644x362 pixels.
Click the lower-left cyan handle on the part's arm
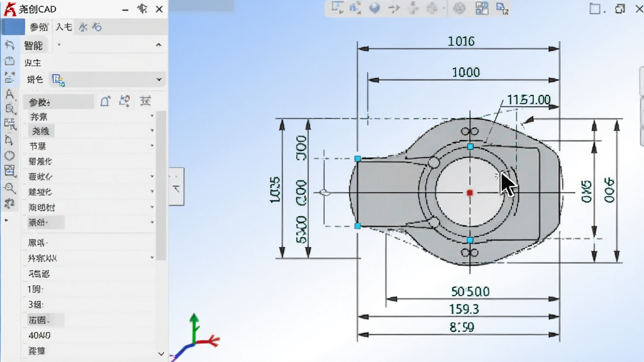point(358,226)
